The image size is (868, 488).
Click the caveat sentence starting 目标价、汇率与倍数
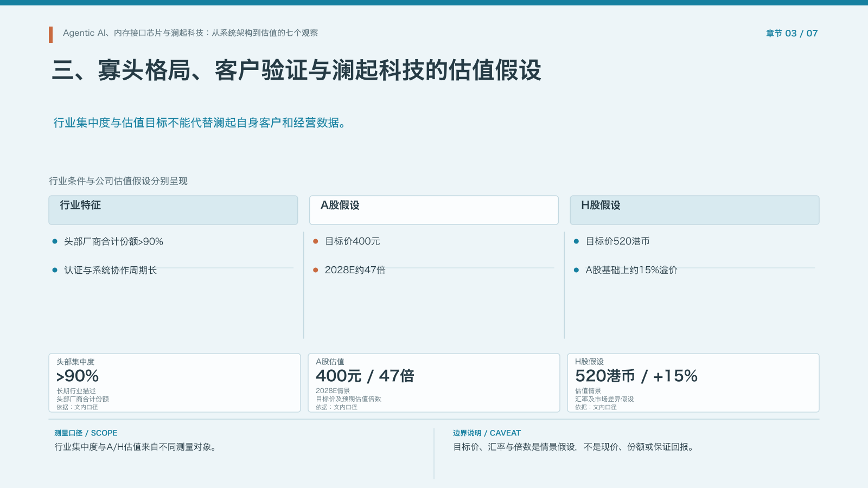[x=574, y=447]
